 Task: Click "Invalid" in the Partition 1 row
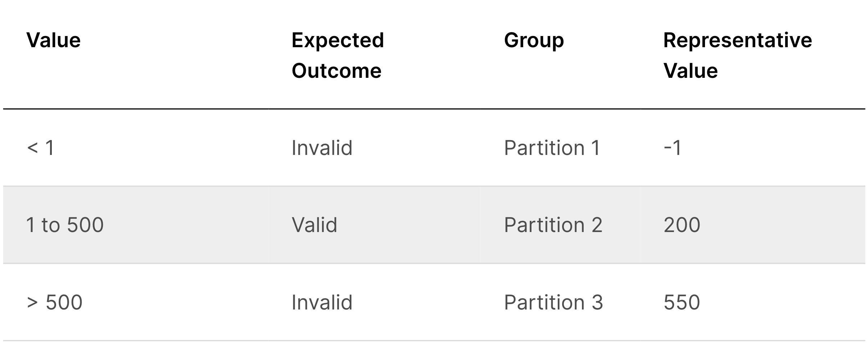[322, 148]
